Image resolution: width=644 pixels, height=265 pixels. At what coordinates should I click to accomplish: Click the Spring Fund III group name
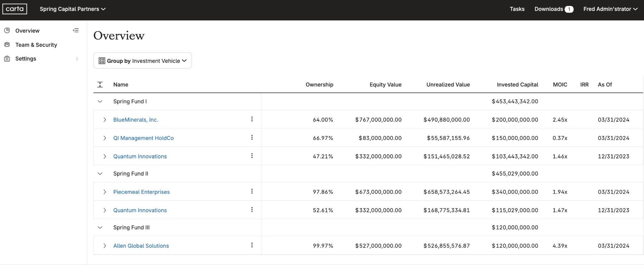pyautogui.click(x=131, y=227)
